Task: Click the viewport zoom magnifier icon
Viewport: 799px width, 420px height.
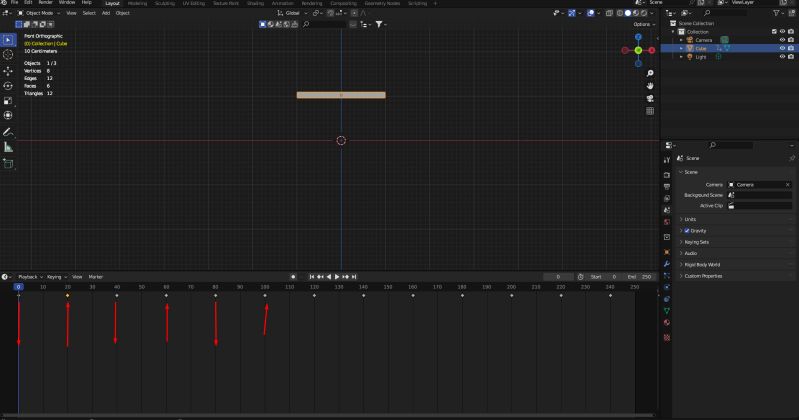Action: click(x=650, y=73)
